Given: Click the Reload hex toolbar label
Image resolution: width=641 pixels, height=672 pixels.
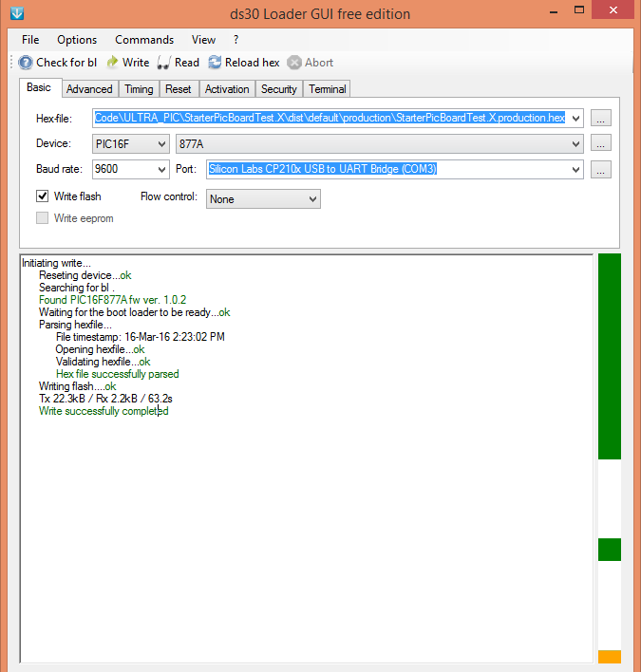Looking at the screenshot, I should (253, 63).
